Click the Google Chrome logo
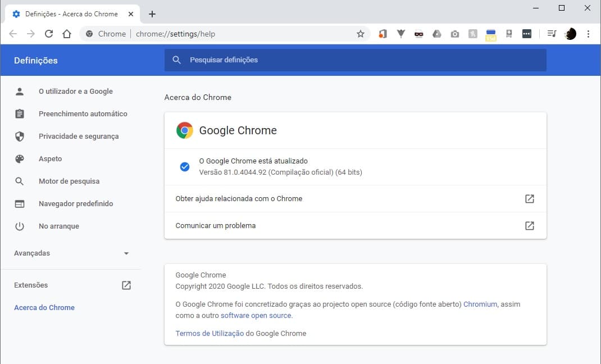 pos(184,130)
